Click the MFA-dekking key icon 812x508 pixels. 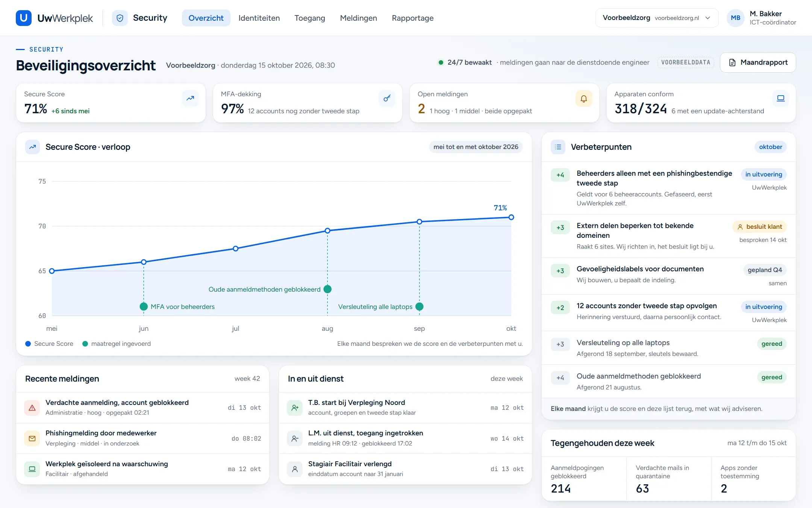point(387,98)
